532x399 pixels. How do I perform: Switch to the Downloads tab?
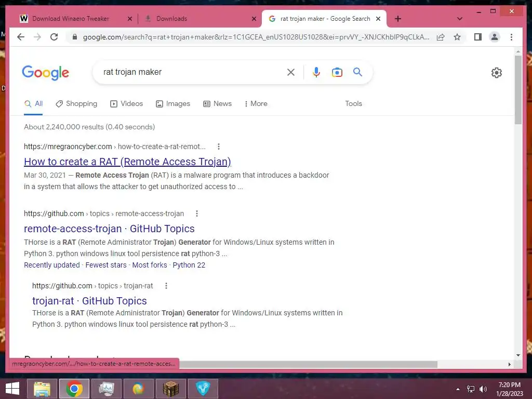click(171, 19)
